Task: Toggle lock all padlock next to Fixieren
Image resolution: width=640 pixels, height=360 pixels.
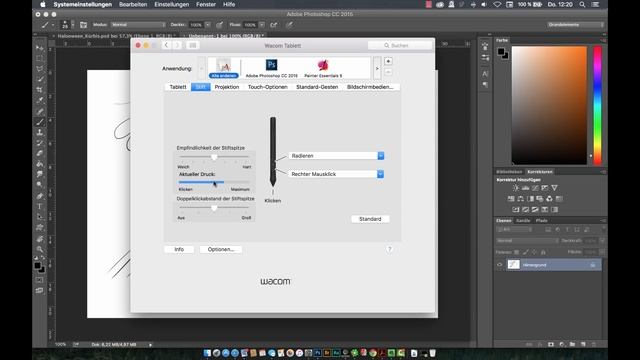Action: pyautogui.click(x=543, y=252)
